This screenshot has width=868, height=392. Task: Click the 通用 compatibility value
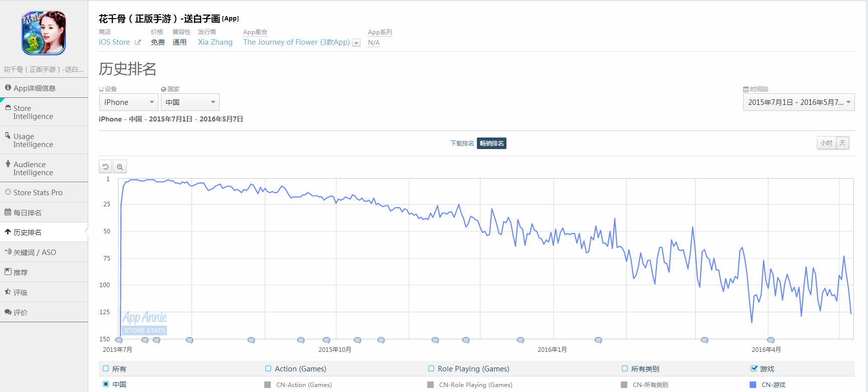point(180,42)
